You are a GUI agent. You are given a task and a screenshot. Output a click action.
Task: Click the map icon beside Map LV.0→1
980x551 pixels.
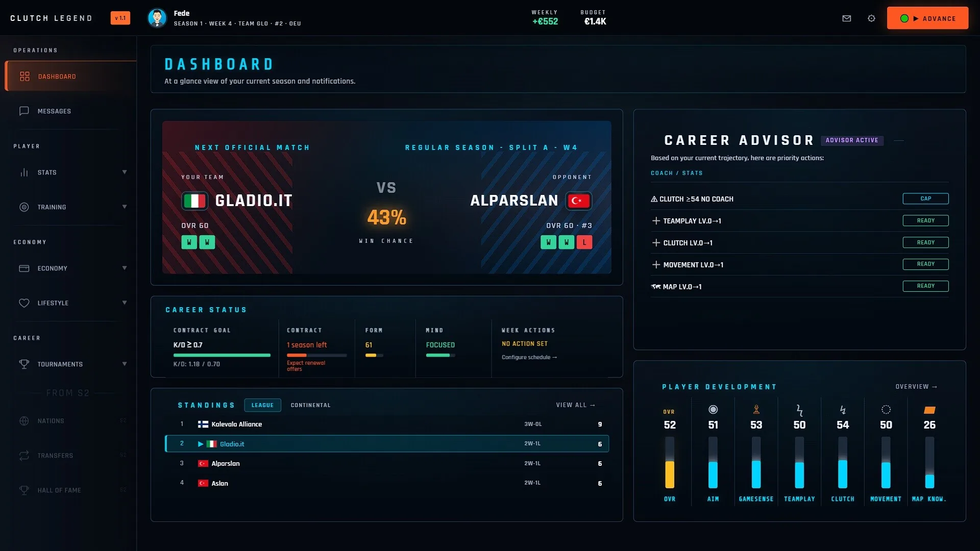point(656,287)
